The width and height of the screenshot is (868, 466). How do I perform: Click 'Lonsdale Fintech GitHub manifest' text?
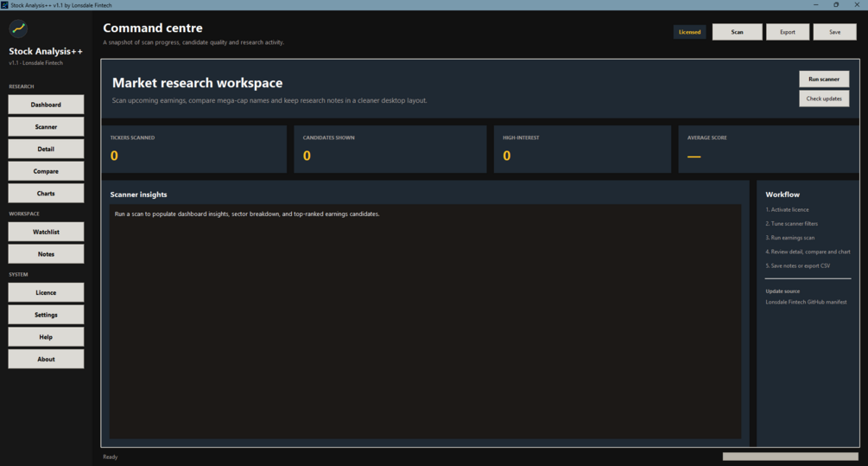[806, 302]
